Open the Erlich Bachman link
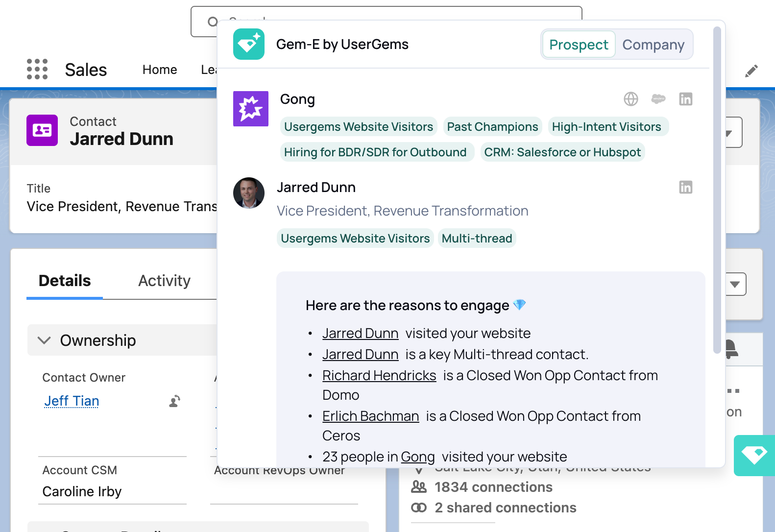 click(370, 416)
